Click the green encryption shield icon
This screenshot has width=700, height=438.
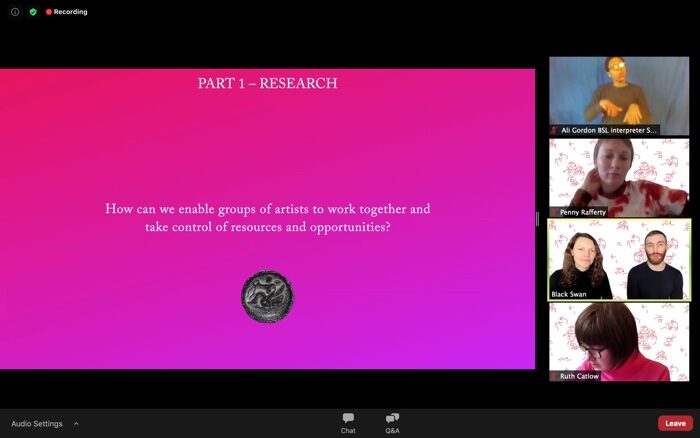pos(33,12)
